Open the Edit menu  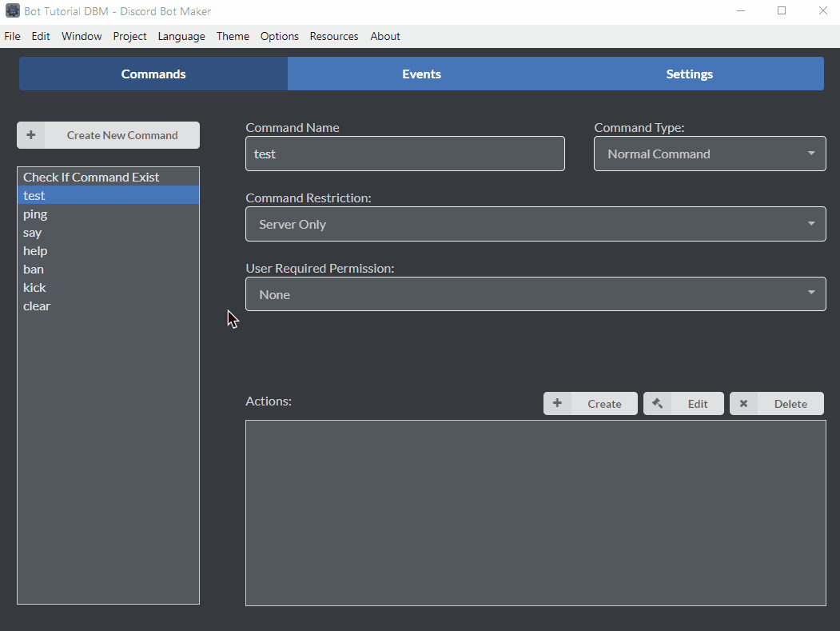(x=41, y=37)
